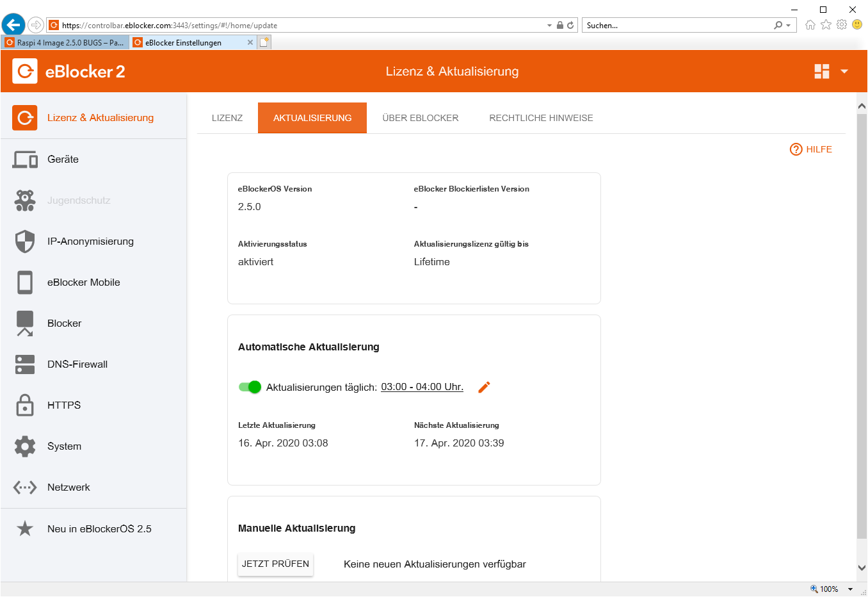Expand the header dropdown arrow next to grid icon
868x597 pixels.
[844, 71]
